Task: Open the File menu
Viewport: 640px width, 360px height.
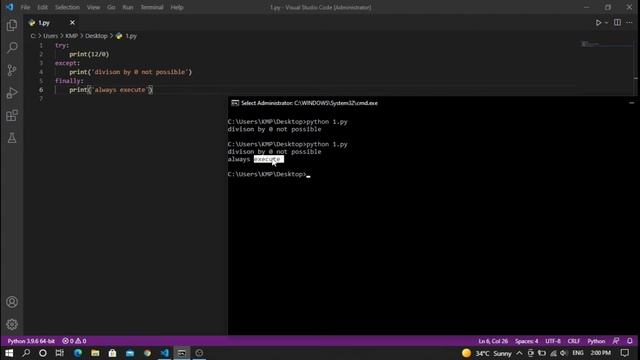Action: click(25, 7)
